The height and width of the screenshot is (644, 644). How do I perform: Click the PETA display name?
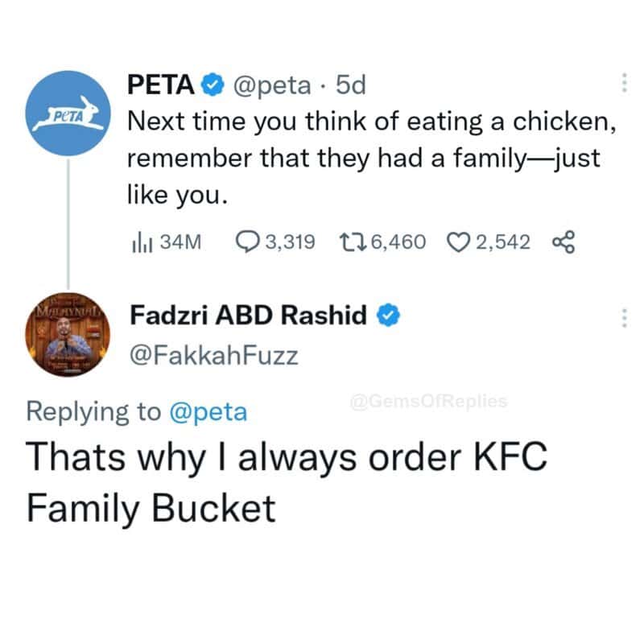click(x=161, y=84)
